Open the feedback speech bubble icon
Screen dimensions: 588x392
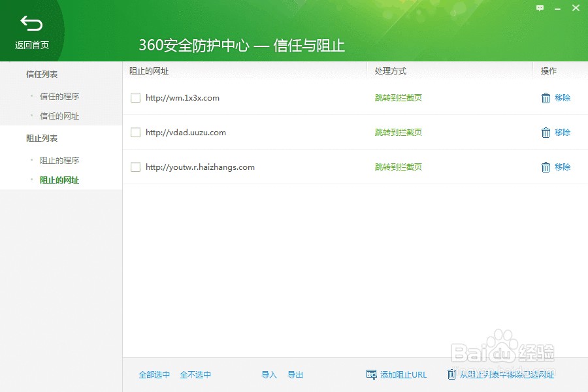540,8
